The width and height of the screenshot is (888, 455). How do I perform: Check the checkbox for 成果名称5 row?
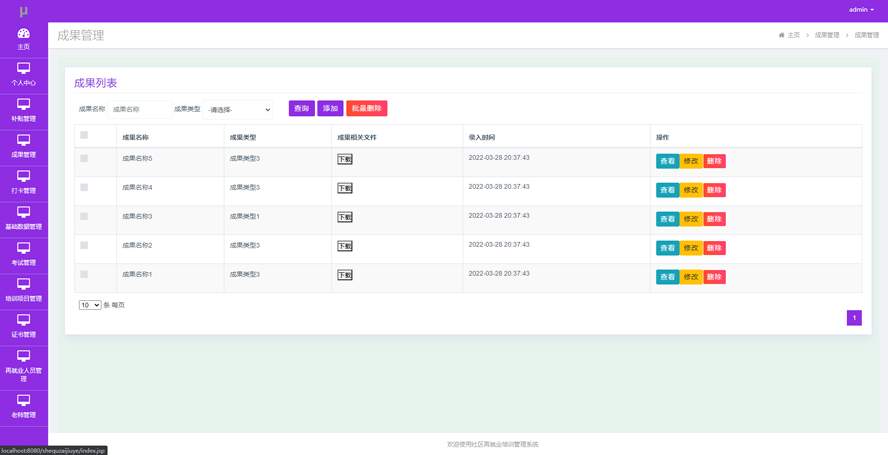[x=84, y=158]
